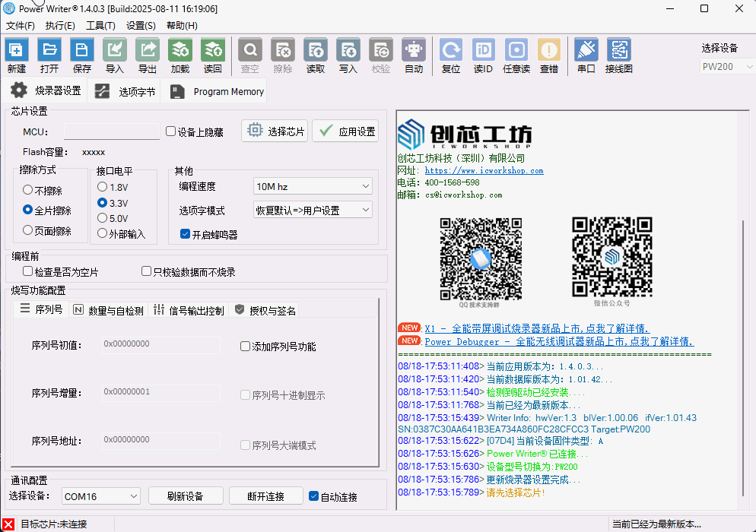Enable 只校验数据而不烧录 checkbox
The image size is (756, 532).
tap(146, 271)
